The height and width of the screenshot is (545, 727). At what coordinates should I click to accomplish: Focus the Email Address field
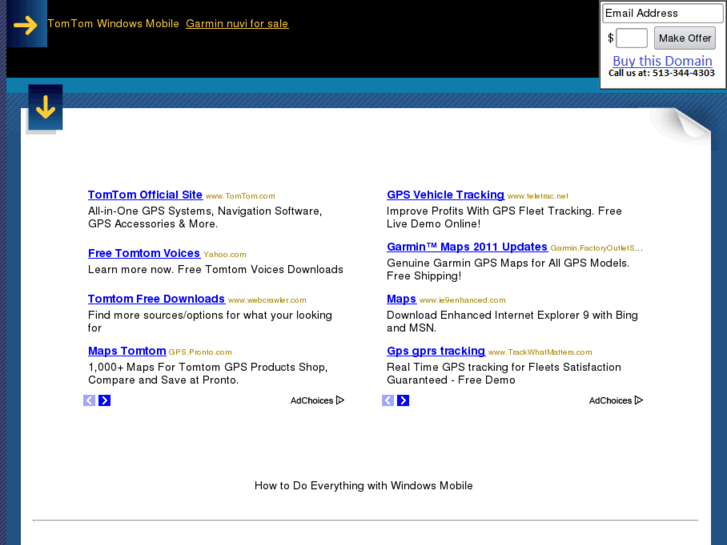662,13
